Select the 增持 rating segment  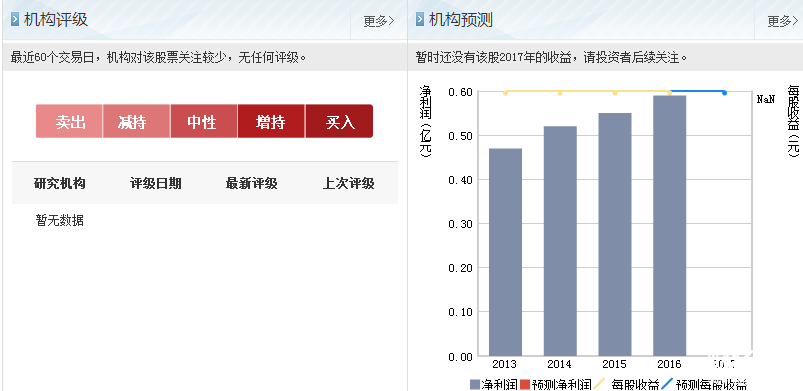click(x=271, y=121)
